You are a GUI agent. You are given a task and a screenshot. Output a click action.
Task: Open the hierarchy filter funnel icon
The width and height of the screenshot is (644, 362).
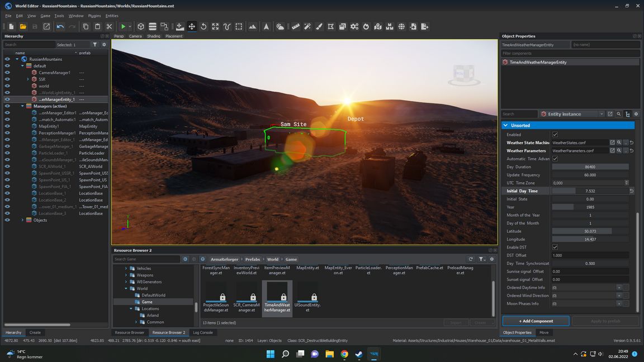click(x=95, y=45)
